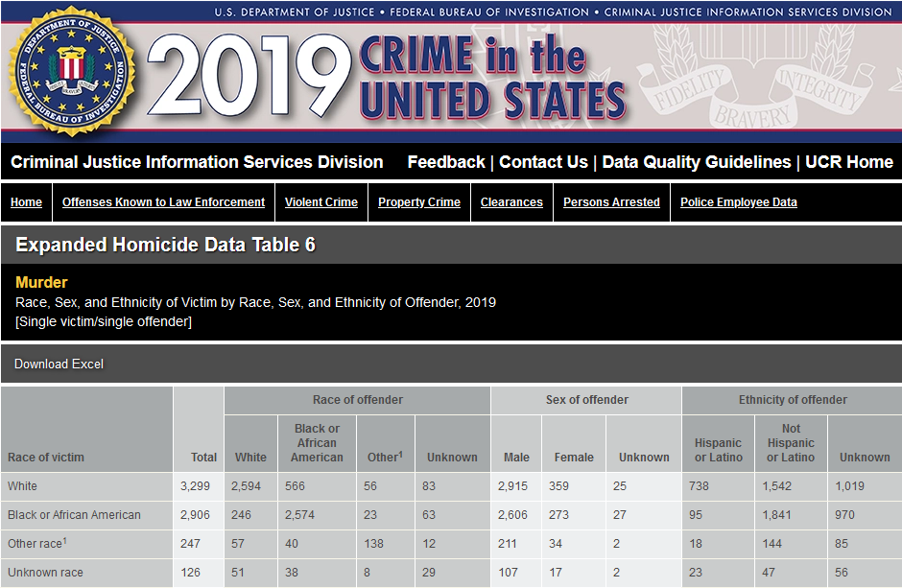Click Criminal Justice Information Services Division title

[197, 162]
